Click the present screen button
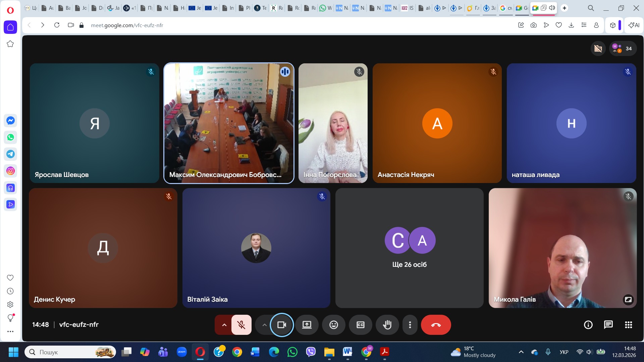This screenshot has width=644, height=362. click(307, 325)
